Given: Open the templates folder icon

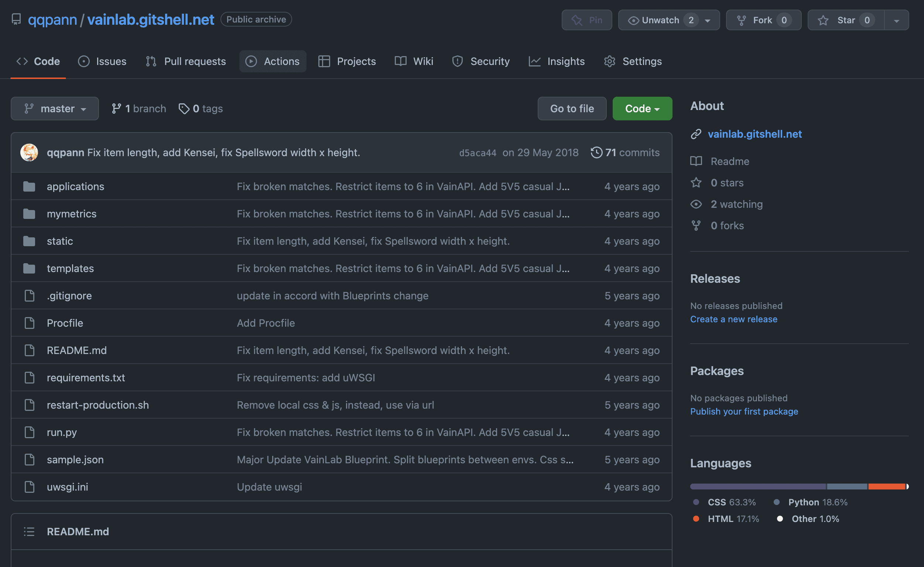Looking at the screenshot, I should point(29,268).
